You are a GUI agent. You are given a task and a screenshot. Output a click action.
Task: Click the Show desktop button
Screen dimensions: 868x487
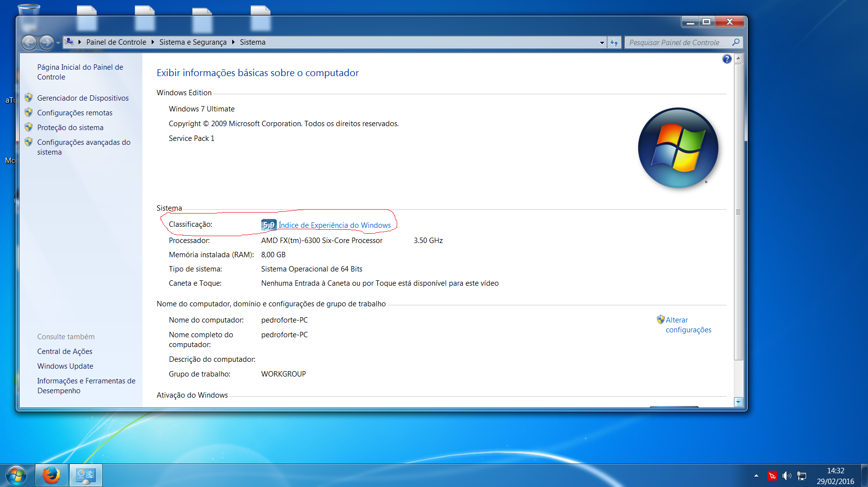[x=864, y=475]
